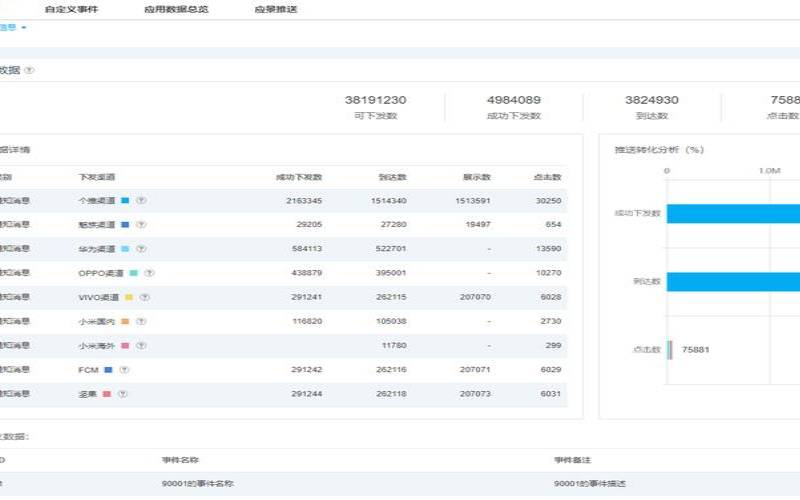Click the FCM channel name

(x=88, y=369)
